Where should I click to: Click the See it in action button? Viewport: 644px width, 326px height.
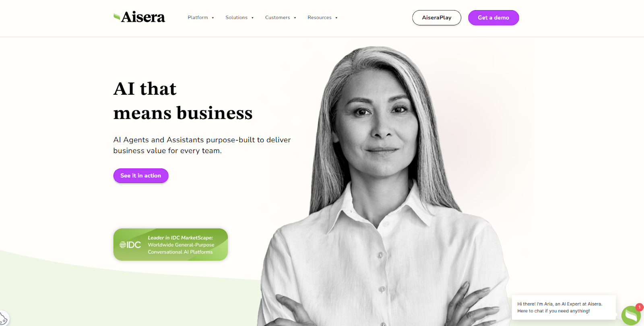click(141, 176)
